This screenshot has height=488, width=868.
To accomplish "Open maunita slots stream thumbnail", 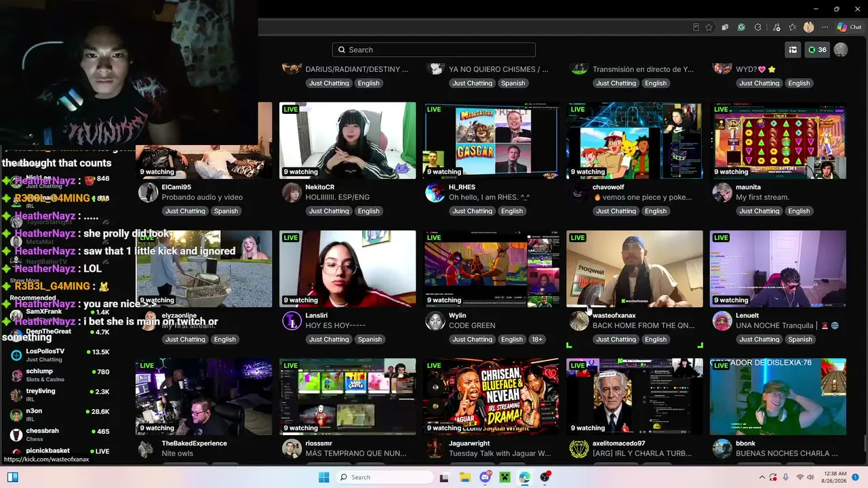I will [778, 140].
